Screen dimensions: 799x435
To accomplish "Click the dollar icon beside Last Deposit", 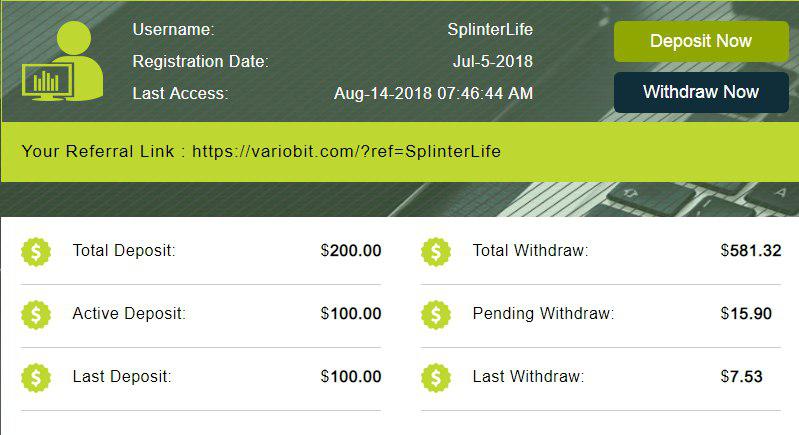I will pyautogui.click(x=36, y=377).
